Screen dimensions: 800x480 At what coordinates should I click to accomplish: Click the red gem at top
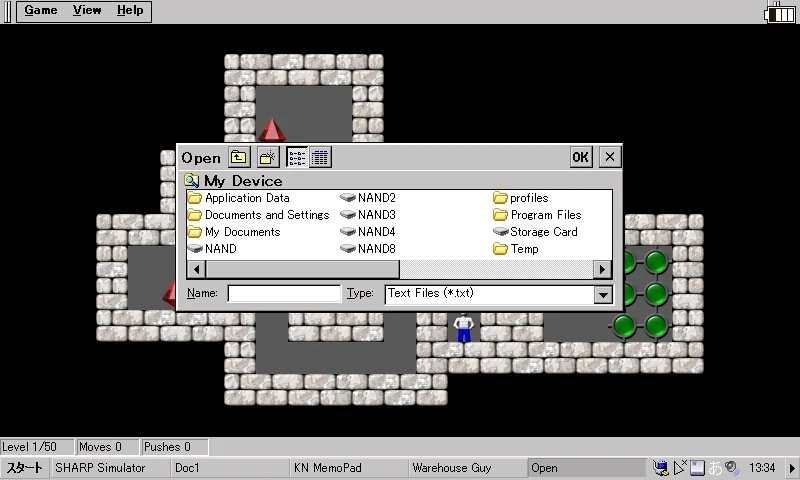tap(272, 130)
